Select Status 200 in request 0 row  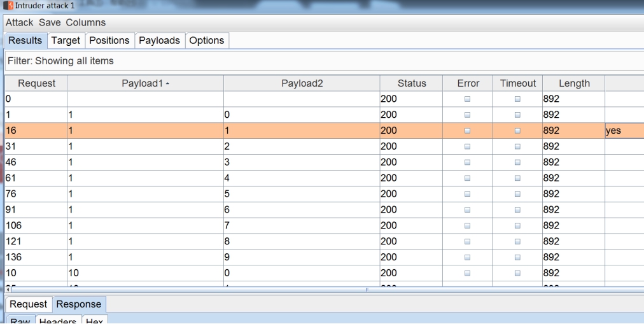pos(412,99)
